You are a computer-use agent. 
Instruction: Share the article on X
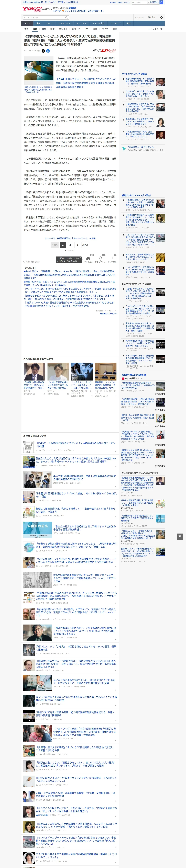point(43,51)
